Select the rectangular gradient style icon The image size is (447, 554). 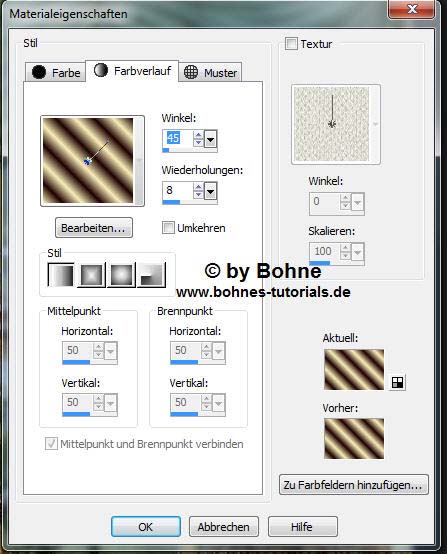pos(92,275)
